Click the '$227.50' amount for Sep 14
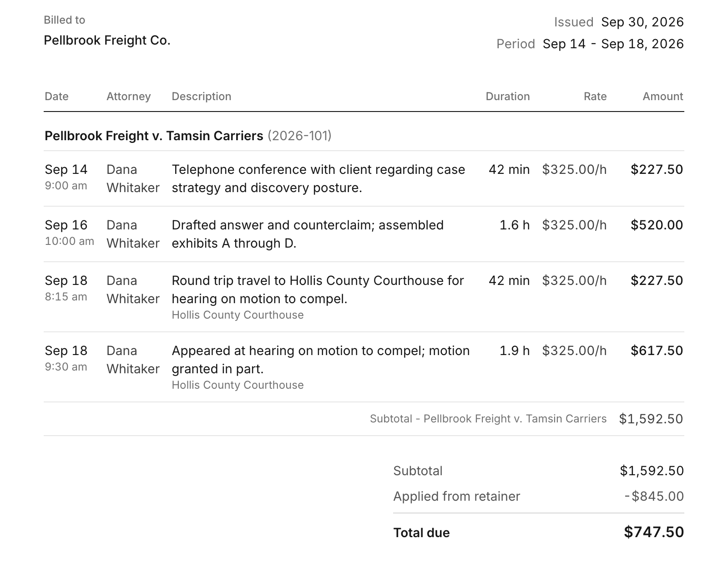728x569 pixels. 657,169
